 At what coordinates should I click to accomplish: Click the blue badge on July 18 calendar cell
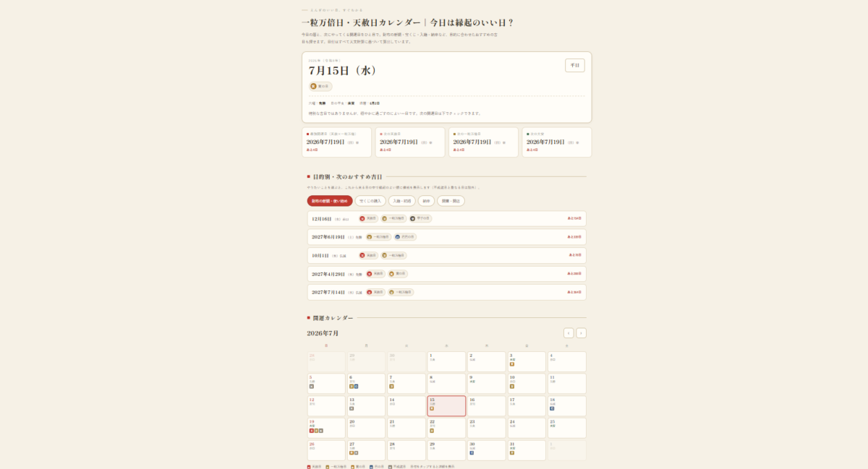tap(552, 408)
